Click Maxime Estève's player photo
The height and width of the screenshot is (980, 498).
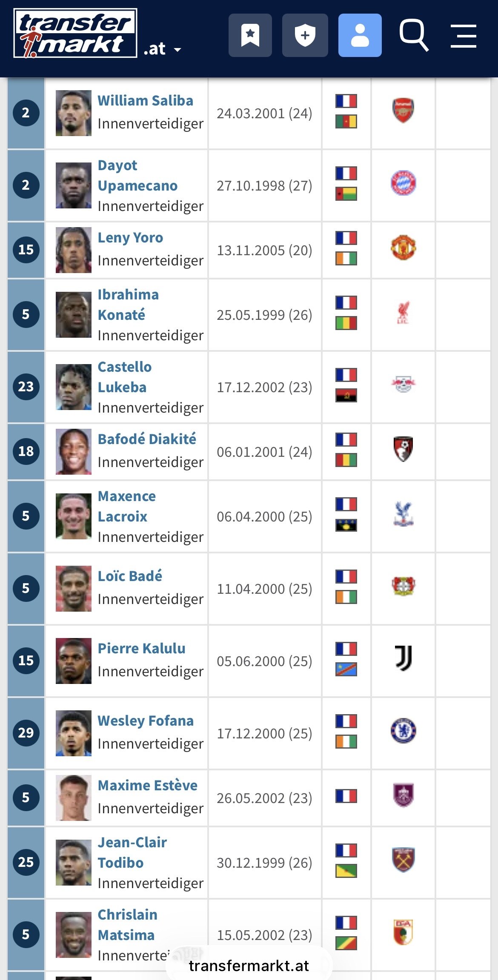point(73,798)
